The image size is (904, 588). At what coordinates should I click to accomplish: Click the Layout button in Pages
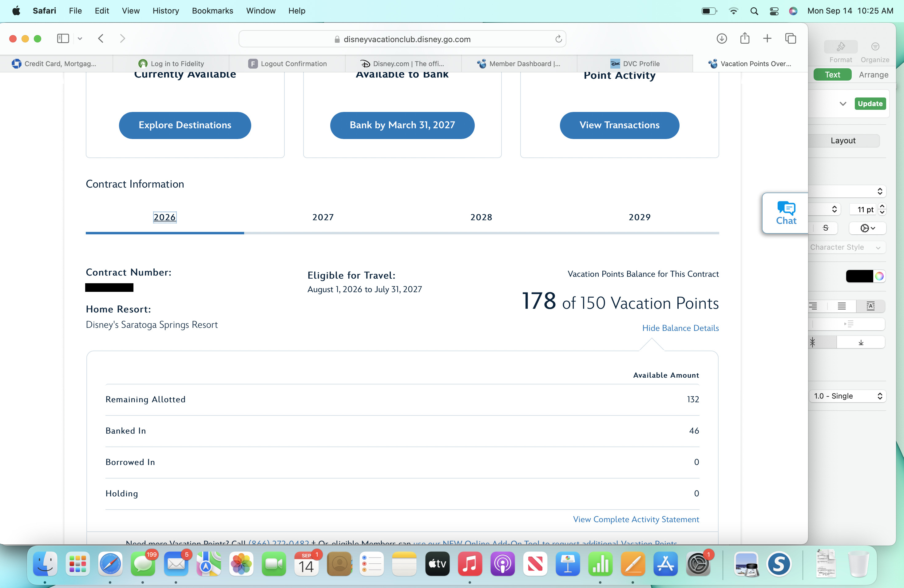pyautogui.click(x=843, y=141)
